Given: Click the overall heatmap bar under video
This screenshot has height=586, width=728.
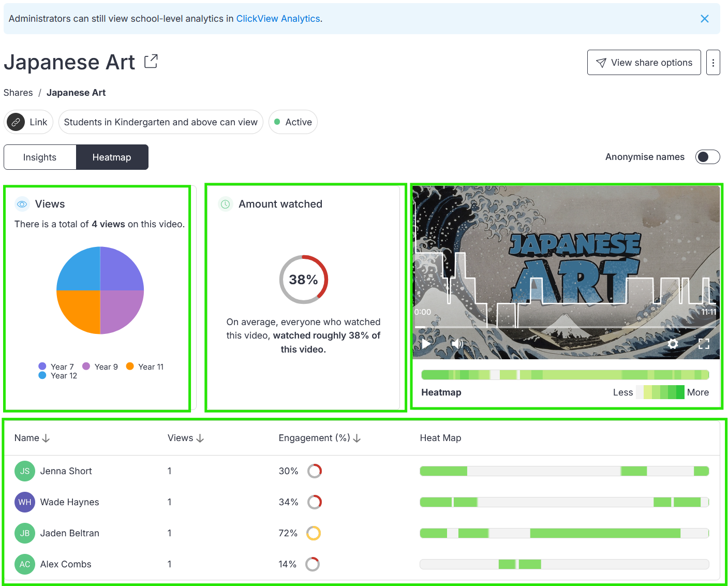Looking at the screenshot, I should pos(565,375).
